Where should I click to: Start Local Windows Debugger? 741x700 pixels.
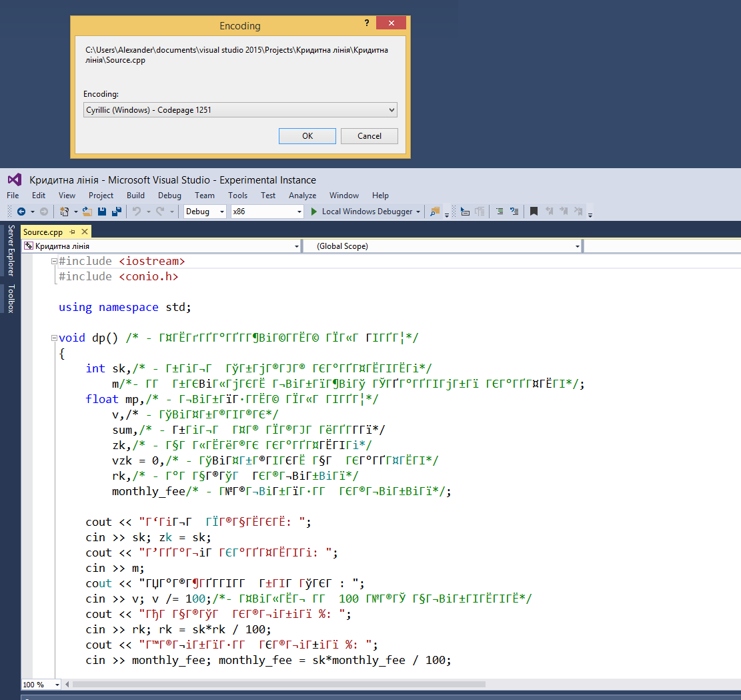(364, 212)
